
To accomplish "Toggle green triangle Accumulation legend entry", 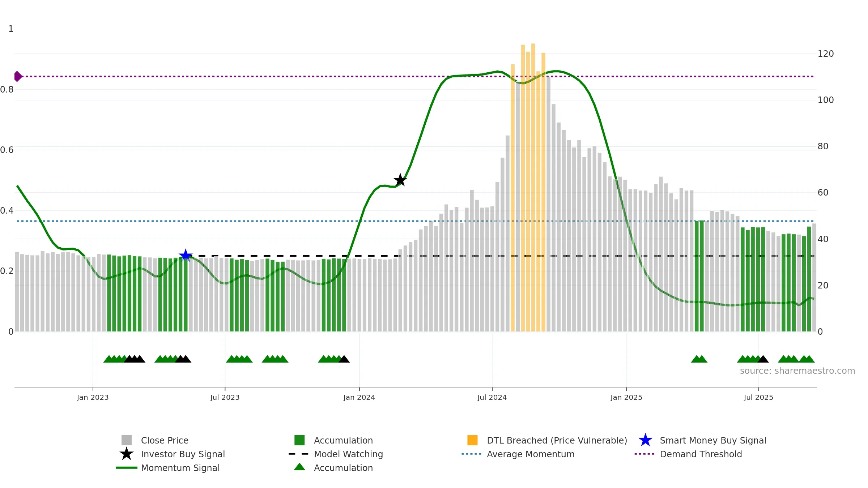I will 333,468.
